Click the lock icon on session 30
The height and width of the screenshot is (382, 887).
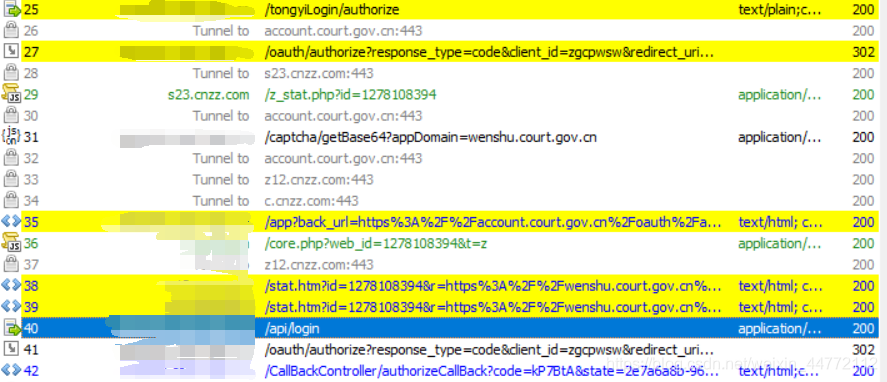[11, 115]
